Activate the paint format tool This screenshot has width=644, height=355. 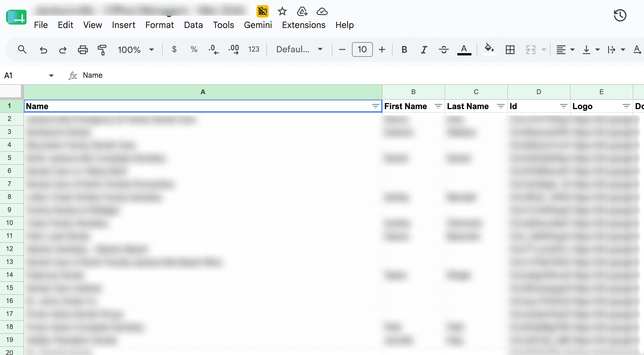[x=102, y=50]
